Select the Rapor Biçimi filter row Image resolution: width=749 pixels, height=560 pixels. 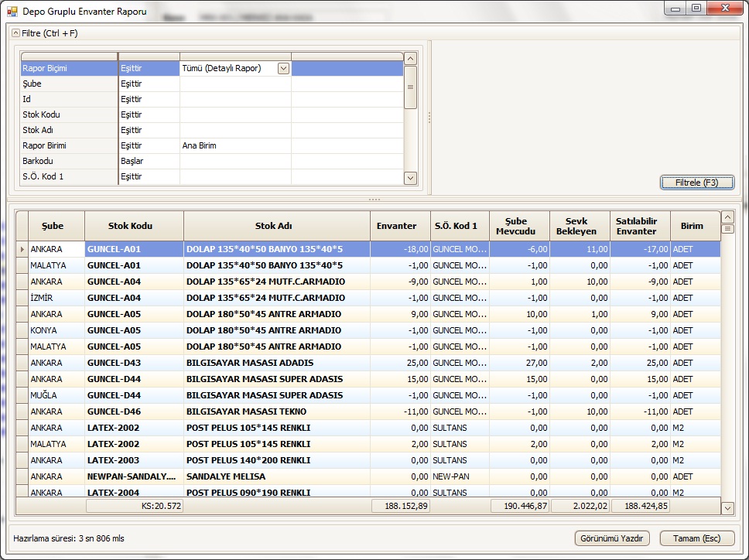(212, 68)
